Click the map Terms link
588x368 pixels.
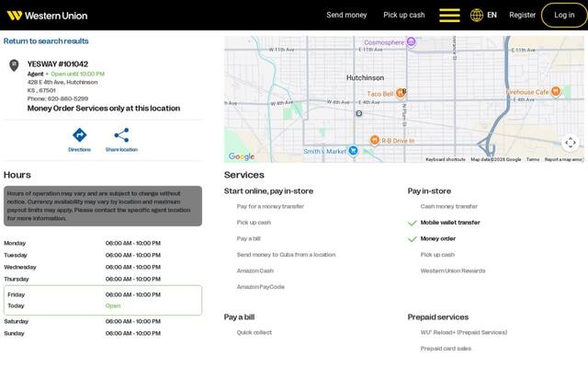point(533,159)
